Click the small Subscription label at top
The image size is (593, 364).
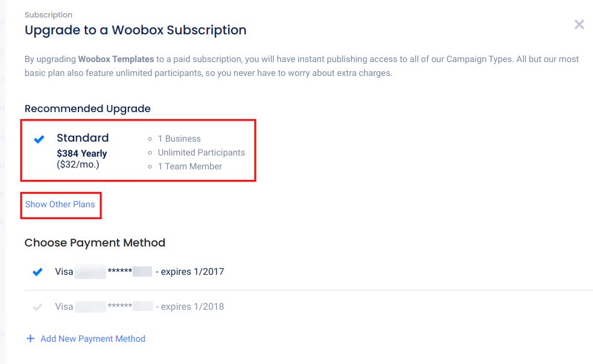point(48,14)
